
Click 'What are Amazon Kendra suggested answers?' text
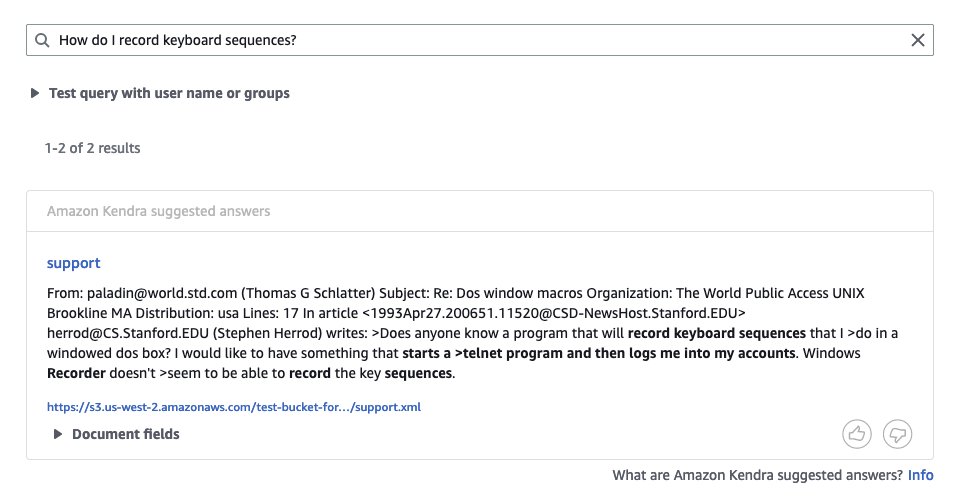pyautogui.click(x=757, y=475)
